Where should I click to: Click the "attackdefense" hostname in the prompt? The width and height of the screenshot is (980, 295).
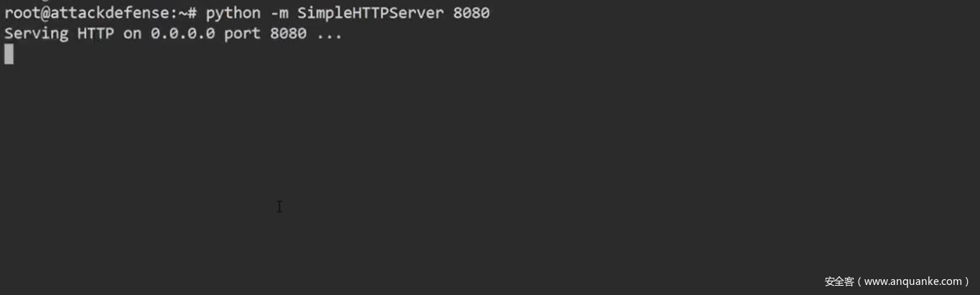109,13
